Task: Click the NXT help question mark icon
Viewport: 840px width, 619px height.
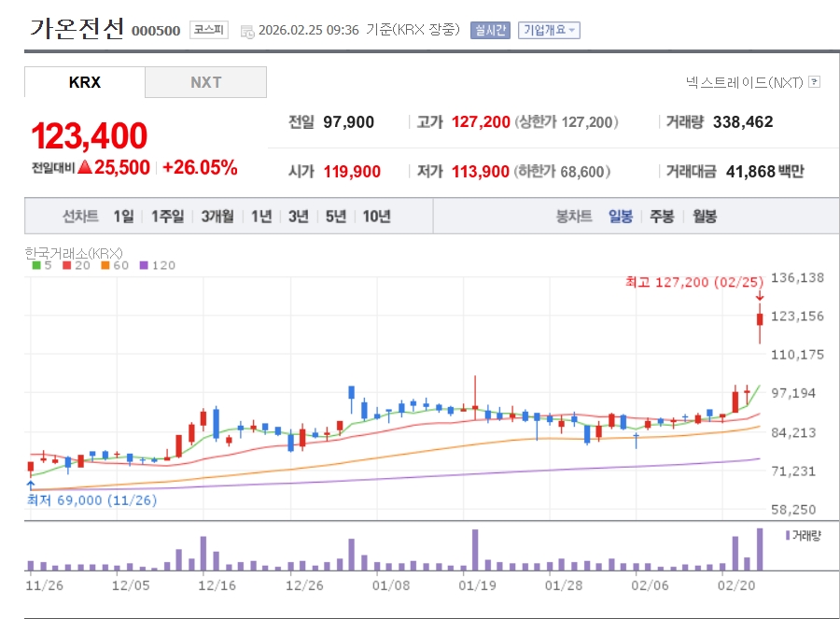Action: 815,82
